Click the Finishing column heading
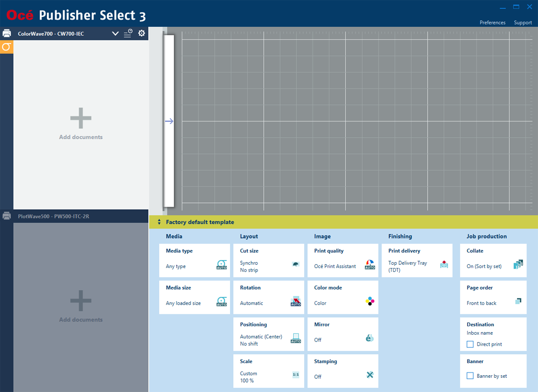 tap(400, 236)
